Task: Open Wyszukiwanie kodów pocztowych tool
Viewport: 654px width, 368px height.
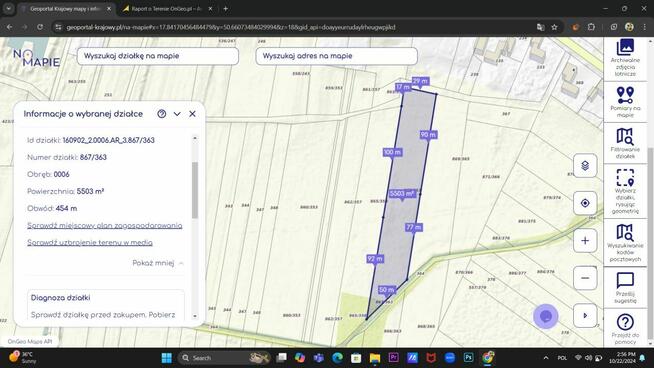Action: click(x=625, y=243)
